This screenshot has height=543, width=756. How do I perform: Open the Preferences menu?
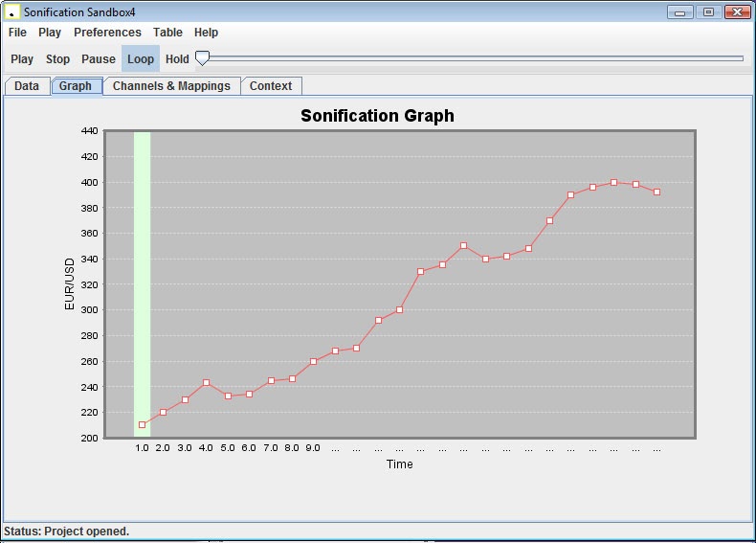click(x=107, y=33)
